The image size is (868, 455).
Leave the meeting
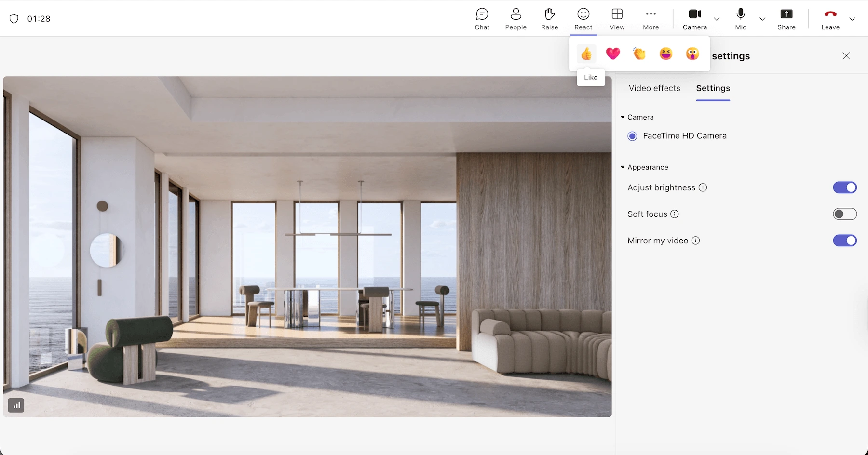coord(830,18)
